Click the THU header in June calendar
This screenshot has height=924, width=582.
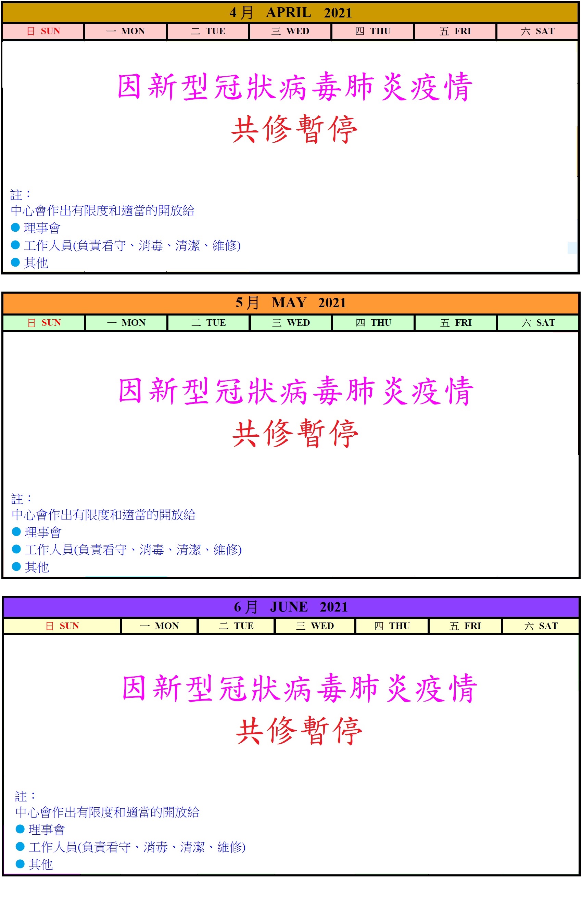[392, 626]
